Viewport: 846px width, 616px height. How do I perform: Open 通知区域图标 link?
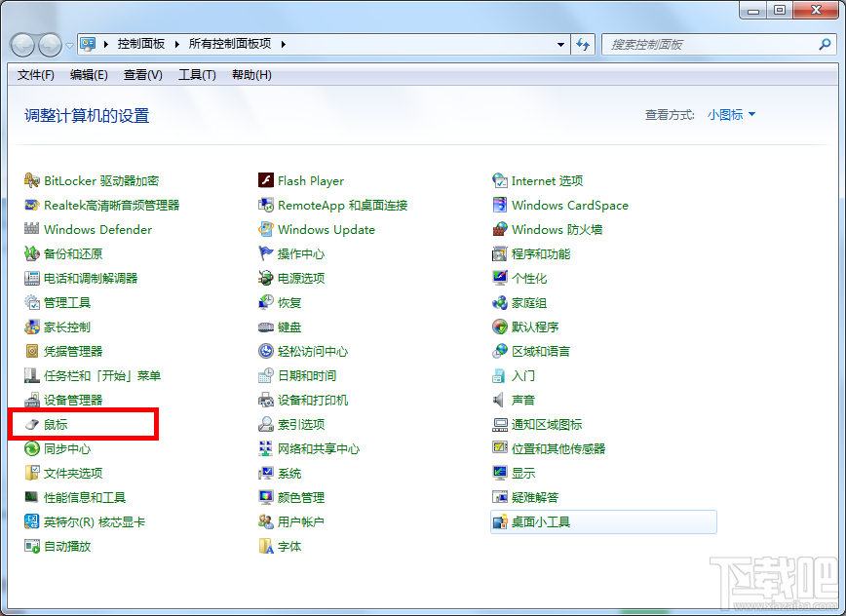(x=547, y=425)
